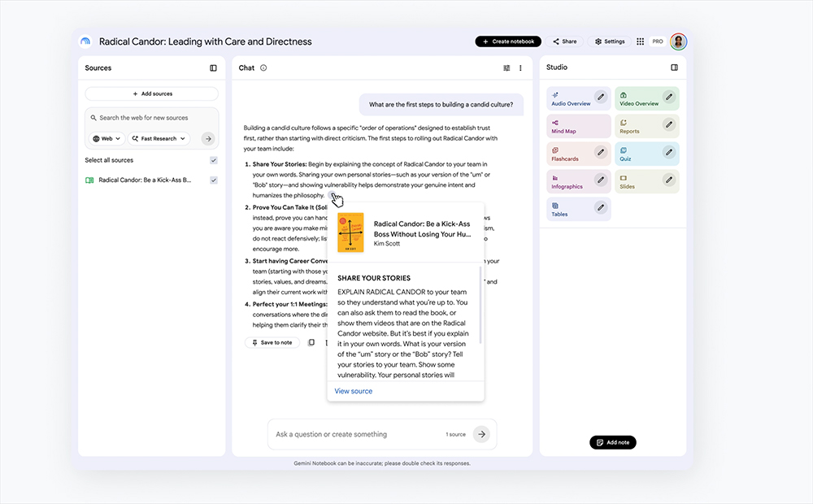Edit Reports with pencil icon

pyautogui.click(x=669, y=124)
